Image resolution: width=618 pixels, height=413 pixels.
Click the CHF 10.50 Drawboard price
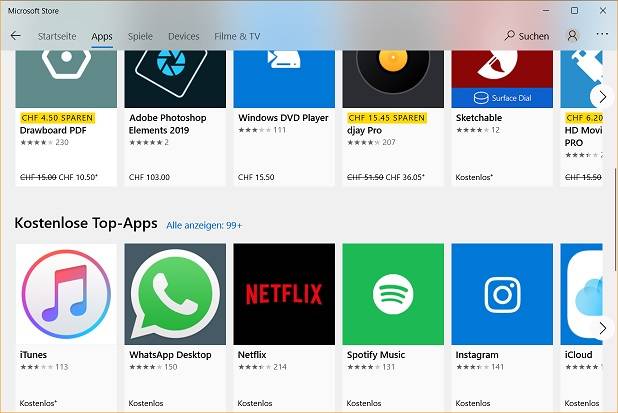tap(78, 177)
